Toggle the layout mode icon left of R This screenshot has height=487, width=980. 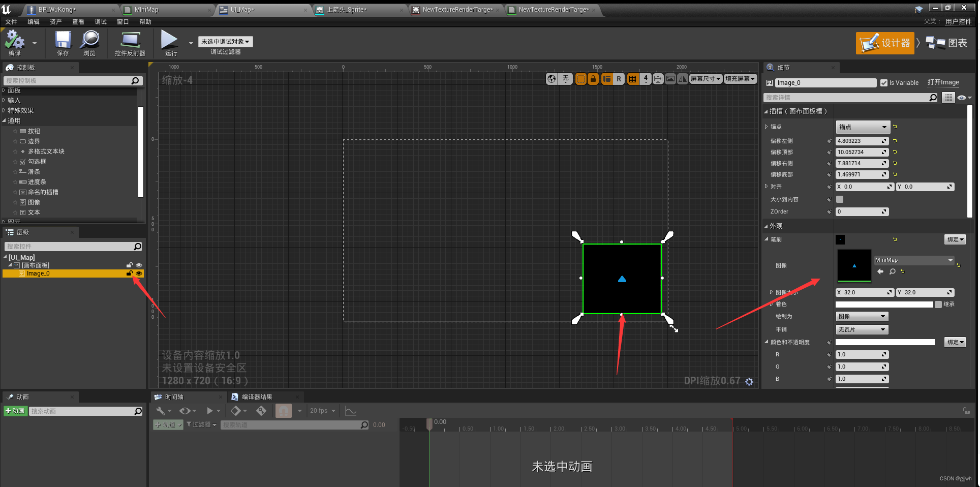607,79
